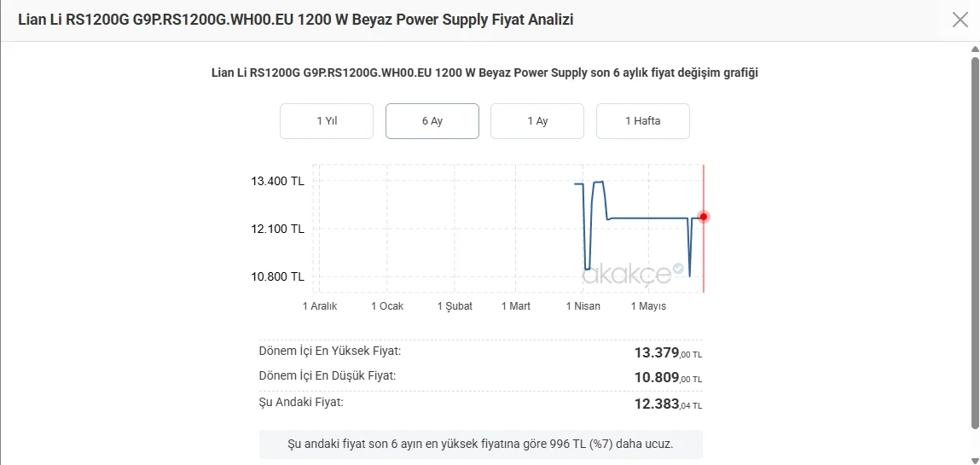Screen dimensions: 980x465
Task: Click the red current-price dot on chart
Action: [x=704, y=217]
